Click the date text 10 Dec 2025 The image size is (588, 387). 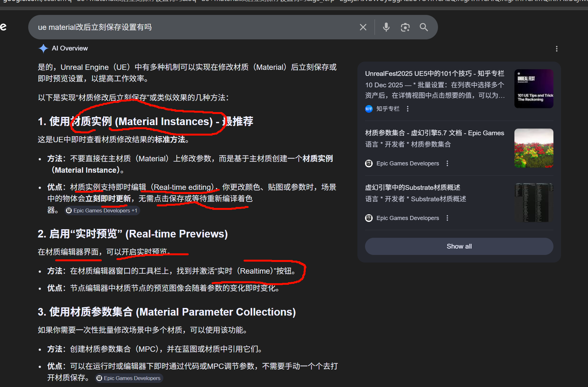(384, 85)
